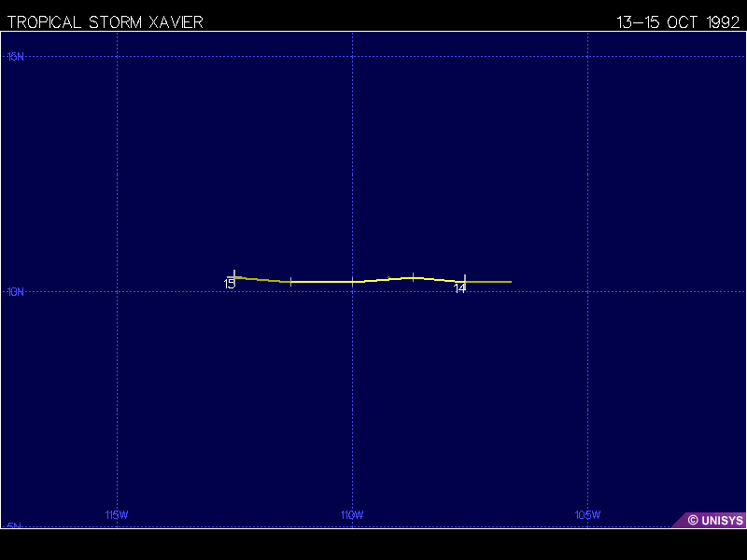Click track tick between 110W and day 14
747x560 pixels.
point(414,276)
